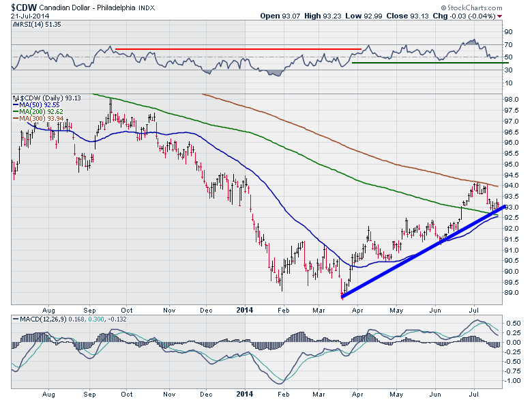
Task: Click the MACD(12,26,9) indicator label
Action: pyautogui.click(x=40, y=319)
